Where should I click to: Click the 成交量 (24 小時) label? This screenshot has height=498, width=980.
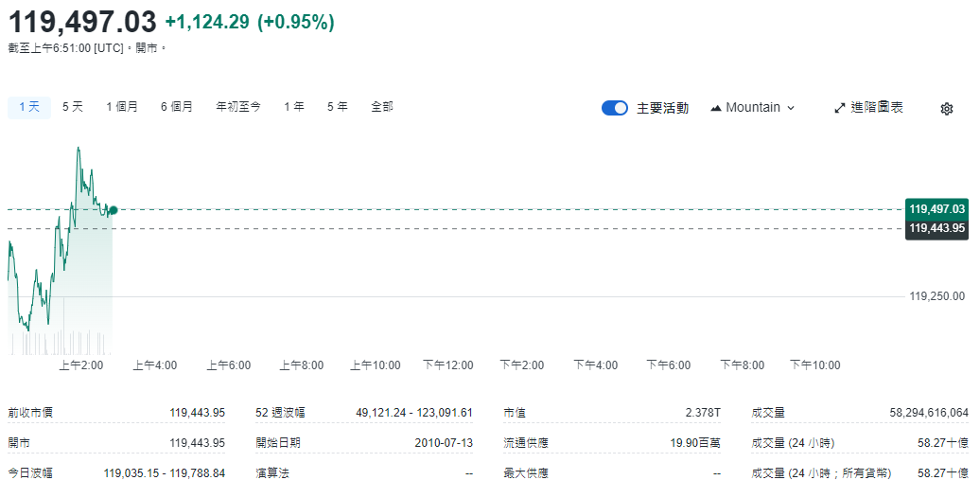pyautogui.click(x=793, y=443)
